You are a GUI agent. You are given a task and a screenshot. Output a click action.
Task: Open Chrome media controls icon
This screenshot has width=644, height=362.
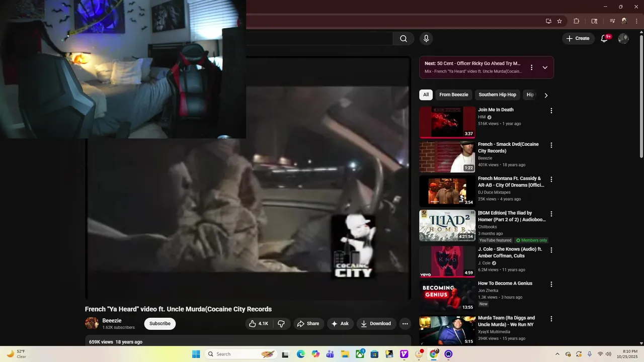(612, 21)
